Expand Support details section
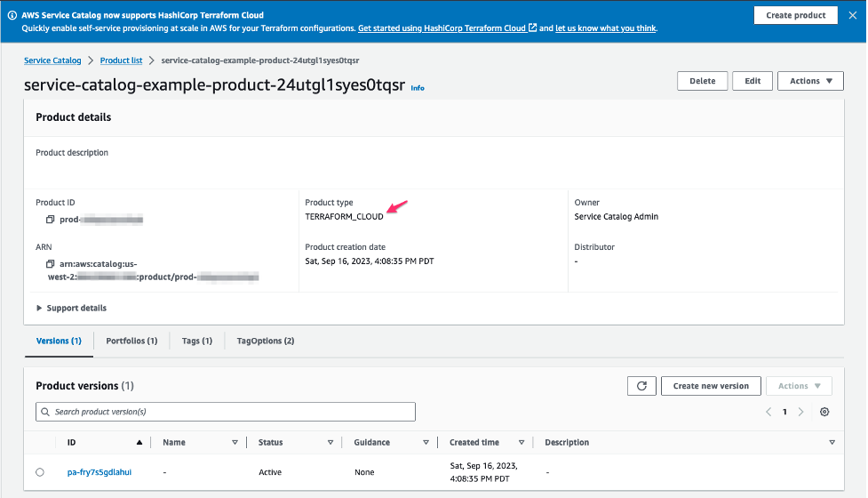 [x=71, y=308]
